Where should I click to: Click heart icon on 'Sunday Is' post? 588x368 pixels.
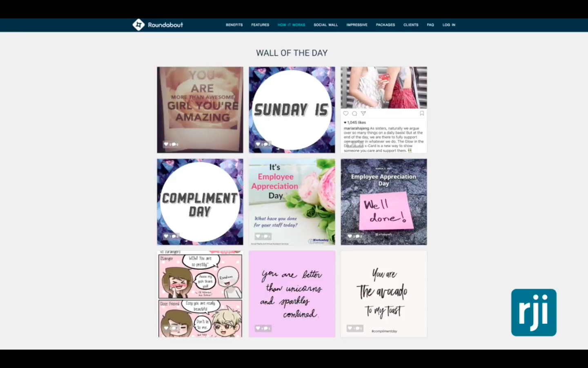258,144
